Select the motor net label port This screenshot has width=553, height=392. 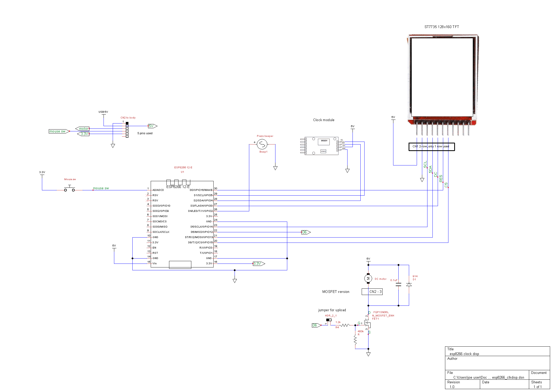tap(83, 128)
